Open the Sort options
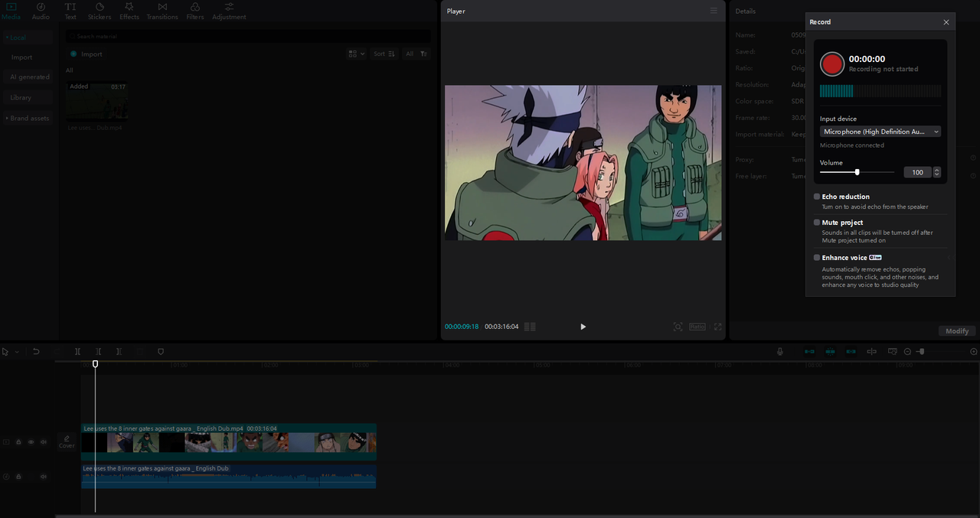The image size is (980, 518). pos(384,54)
